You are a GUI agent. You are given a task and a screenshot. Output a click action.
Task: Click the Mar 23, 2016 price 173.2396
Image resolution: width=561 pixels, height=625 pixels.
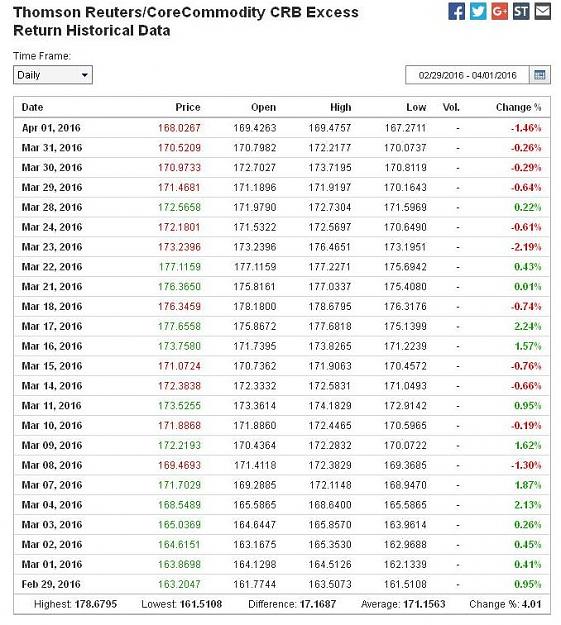click(179, 247)
